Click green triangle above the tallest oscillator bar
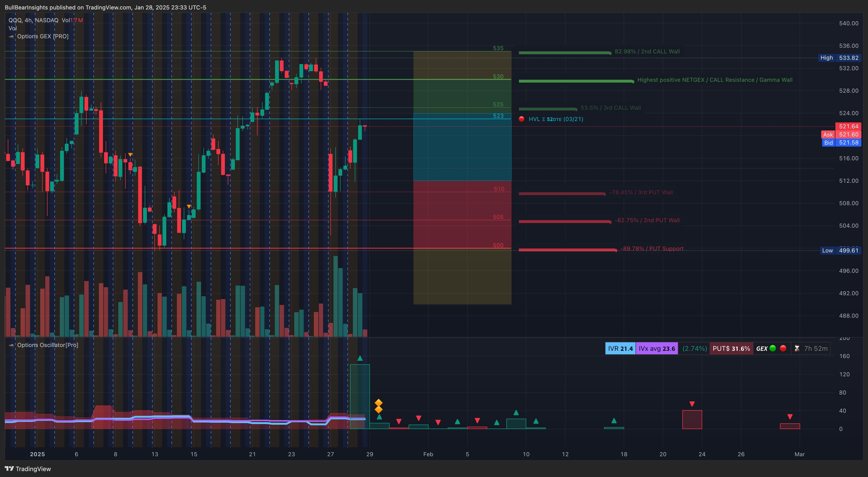868x477 pixels. coord(360,358)
